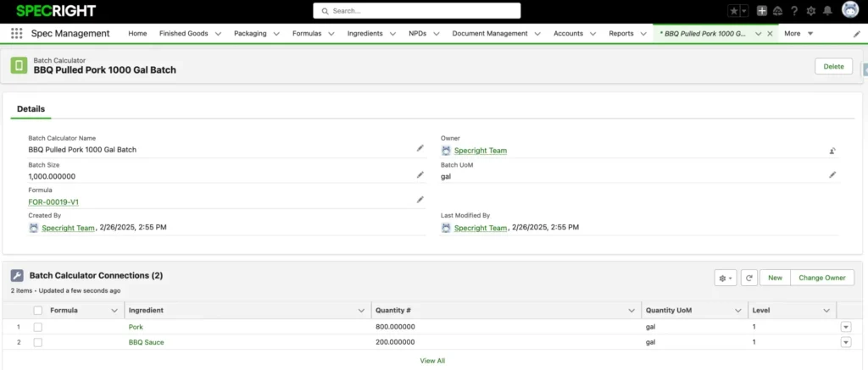Viewport: 868px width, 370px height.
Task: Open the Finished Goods tab
Action: coord(184,34)
